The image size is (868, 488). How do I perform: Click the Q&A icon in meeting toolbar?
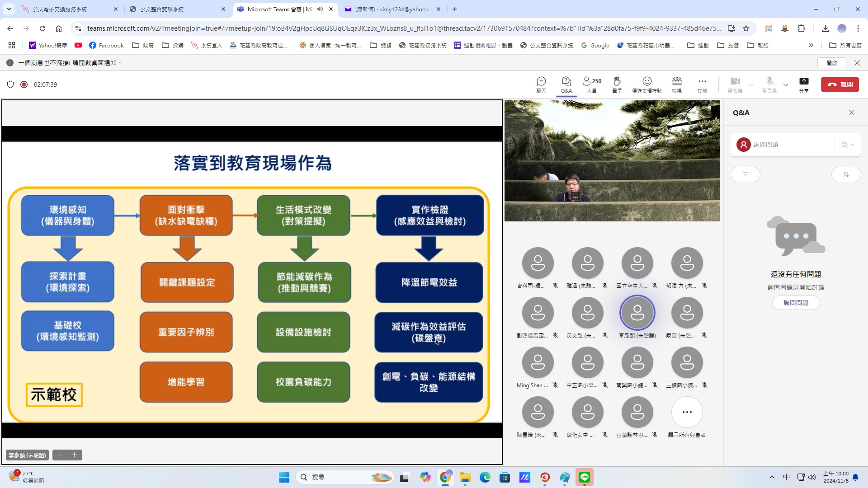pyautogui.click(x=566, y=84)
